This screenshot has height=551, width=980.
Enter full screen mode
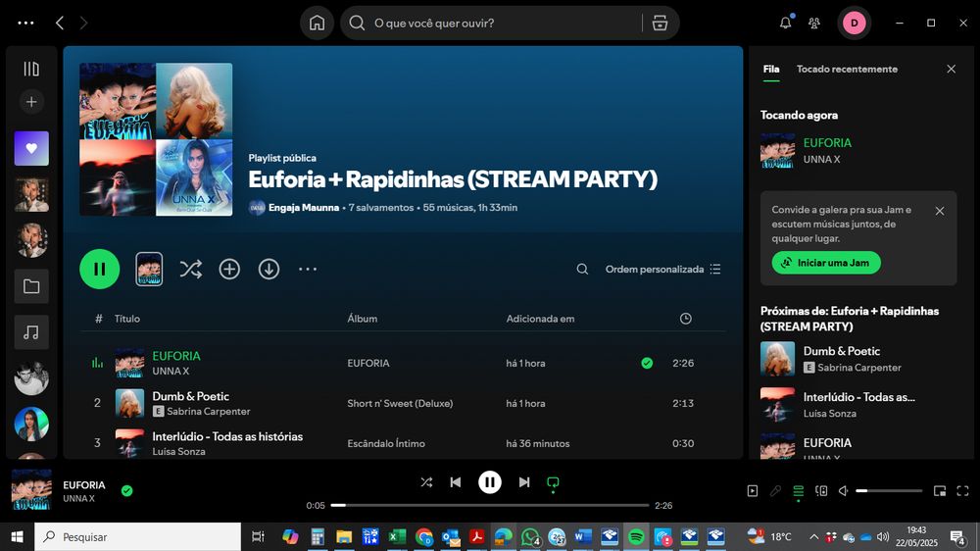963,491
